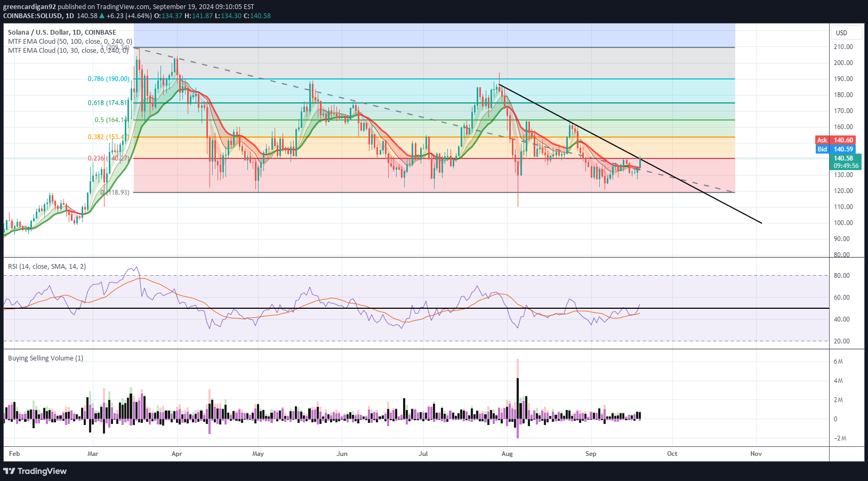The image size is (868, 481).
Task: Click the Oct label on time axis
Action: (x=672, y=454)
